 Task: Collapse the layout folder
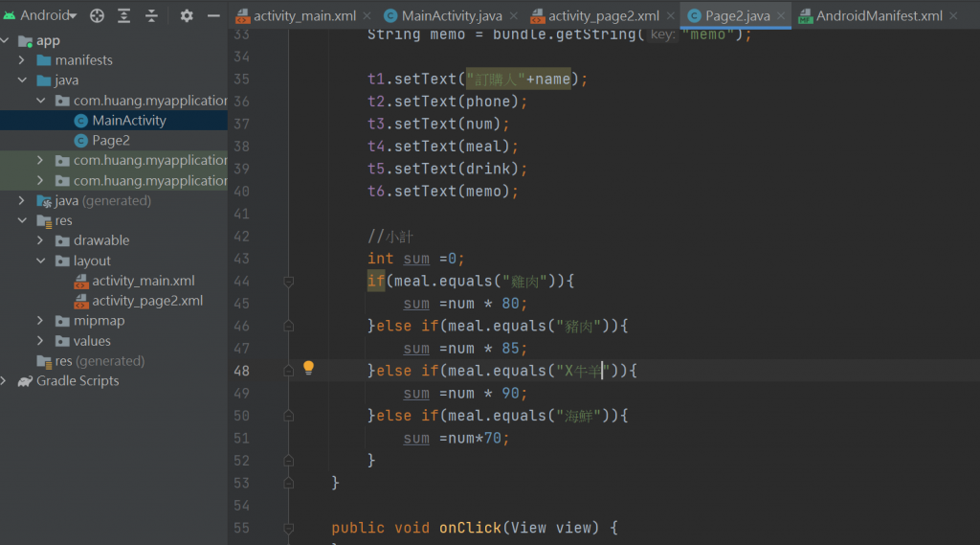(x=40, y=261)
